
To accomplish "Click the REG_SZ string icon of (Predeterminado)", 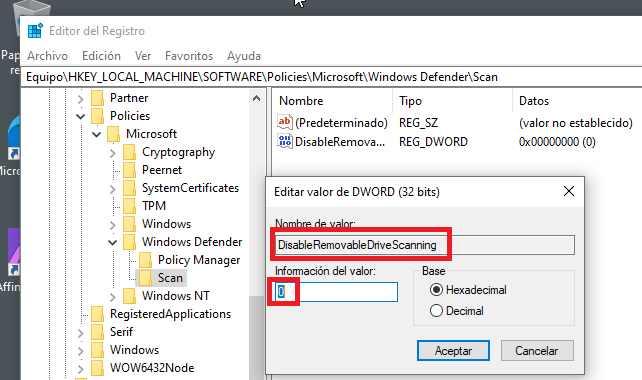I will pyautogui.click(x=285, y=122).
